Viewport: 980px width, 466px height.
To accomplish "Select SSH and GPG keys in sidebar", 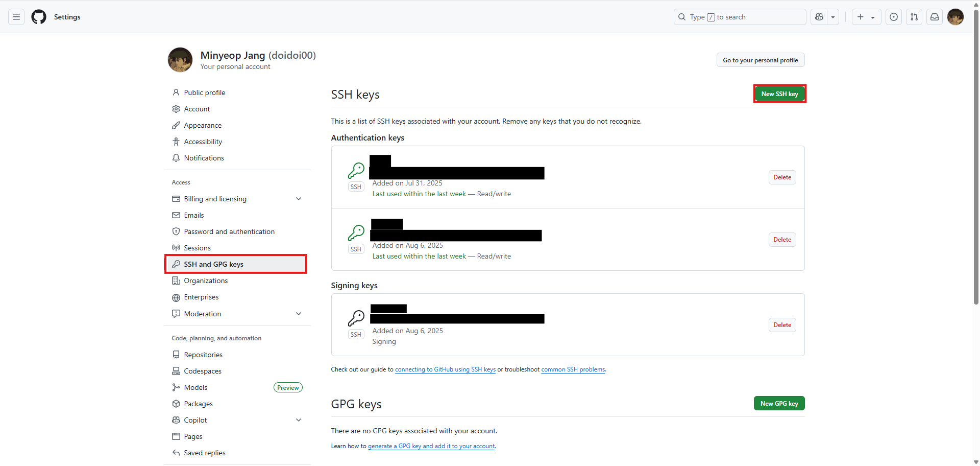I will coord(213,264).
